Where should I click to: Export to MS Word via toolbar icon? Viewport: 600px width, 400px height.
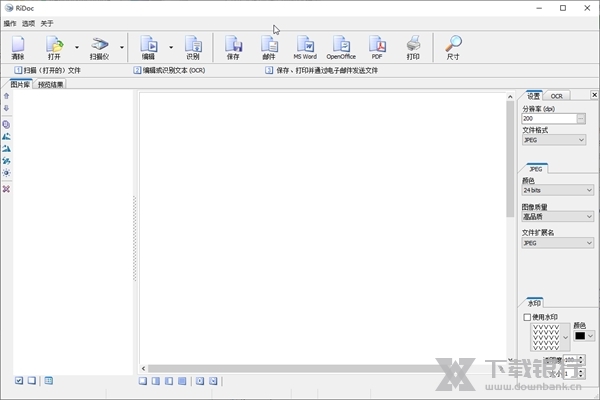[304, 47]
